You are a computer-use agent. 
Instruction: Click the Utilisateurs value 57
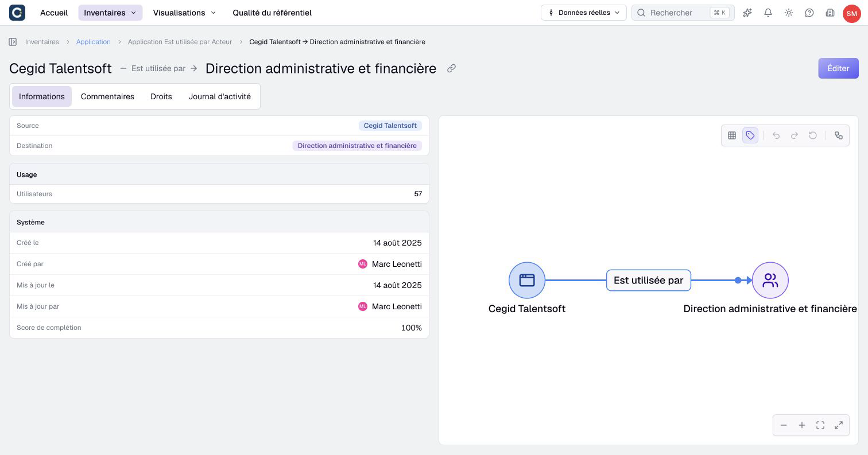coord(418,194)
